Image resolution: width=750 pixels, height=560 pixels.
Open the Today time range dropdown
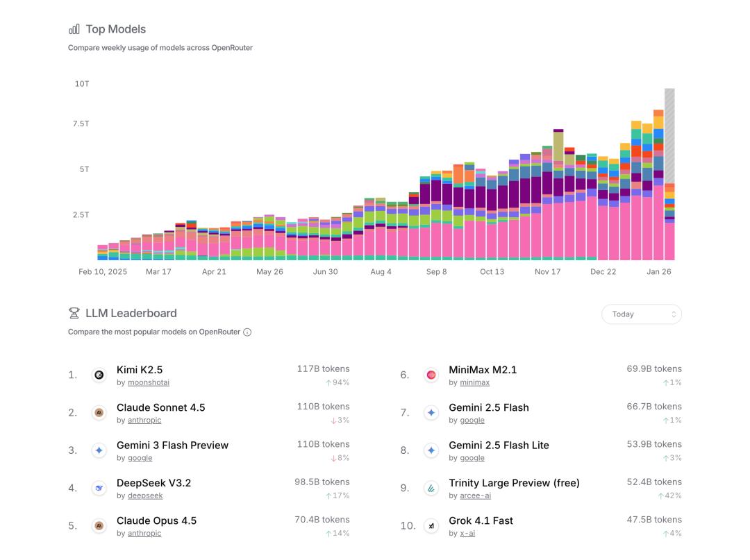(641, 314)
